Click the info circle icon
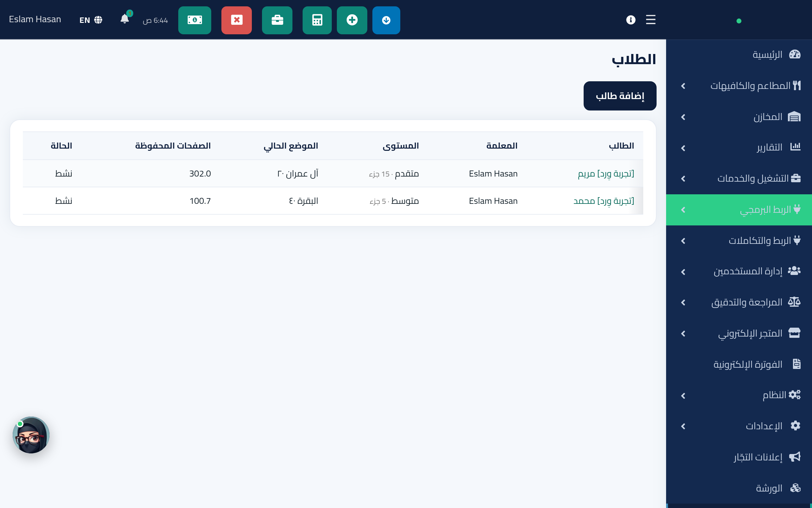The height and width of the screenshot is (508, 812). click(x=631, y=20)
